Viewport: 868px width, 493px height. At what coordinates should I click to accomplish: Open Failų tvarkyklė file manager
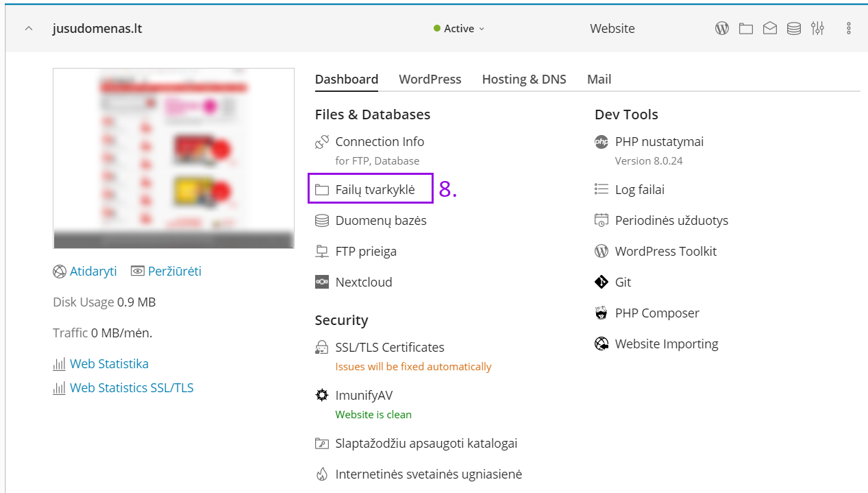tap(375, 190)
